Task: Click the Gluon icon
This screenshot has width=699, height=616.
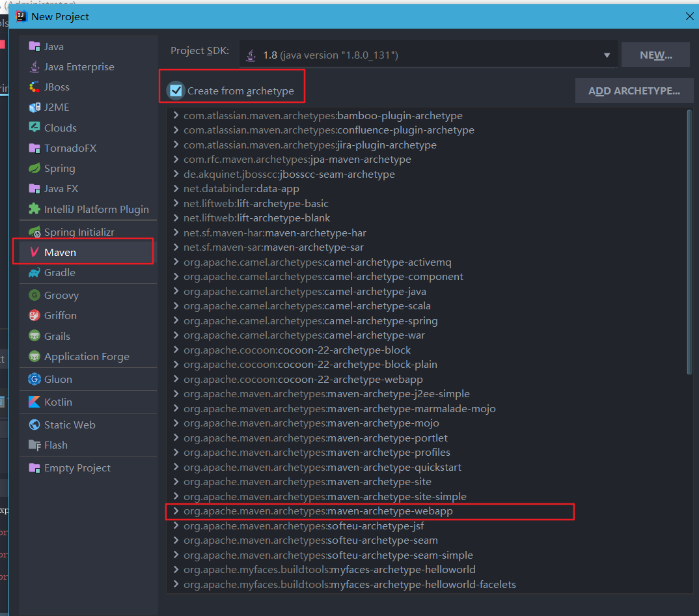Action: coord(34,379)
